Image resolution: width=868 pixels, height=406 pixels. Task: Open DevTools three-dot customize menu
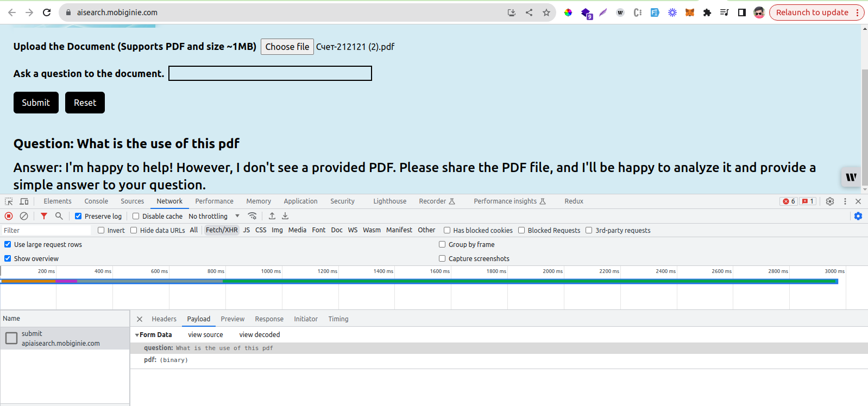pyautogui.click(x=845, y=201)
